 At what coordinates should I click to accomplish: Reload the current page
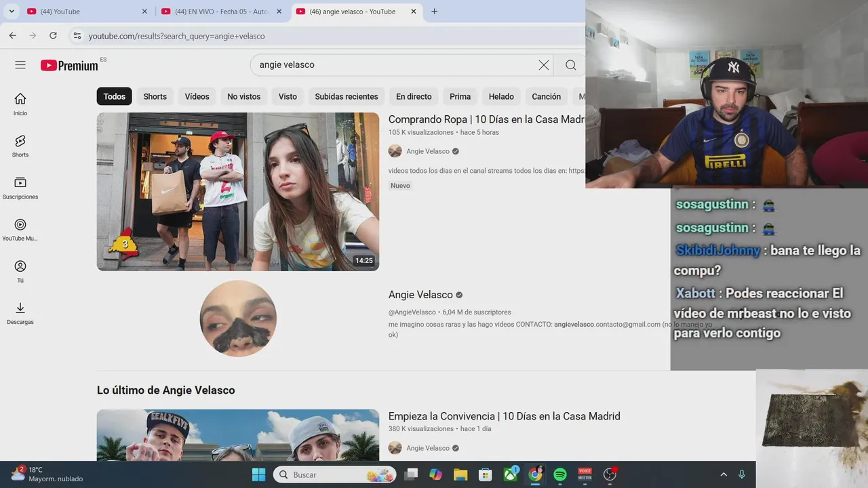click(53, 36)
